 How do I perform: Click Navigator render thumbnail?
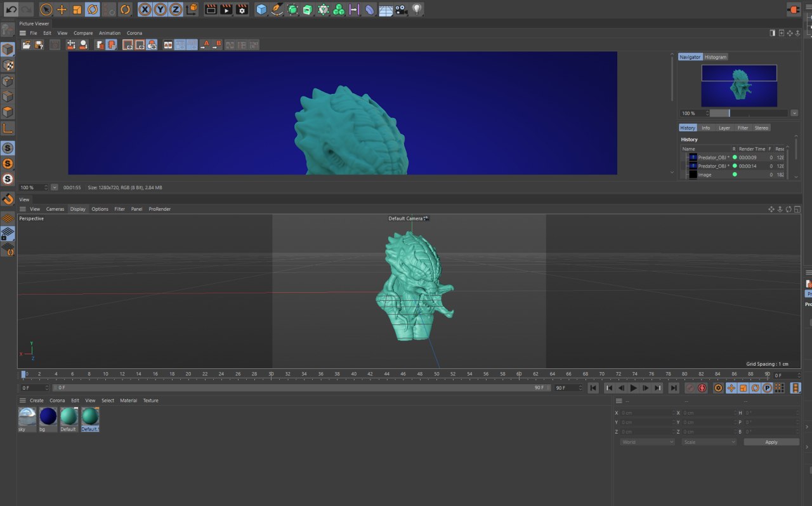point(739,86)
